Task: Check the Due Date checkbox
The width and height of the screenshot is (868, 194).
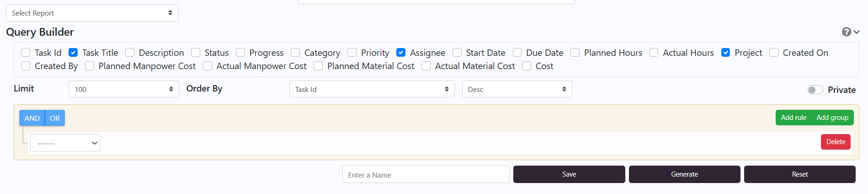Action: click(517, 53)
